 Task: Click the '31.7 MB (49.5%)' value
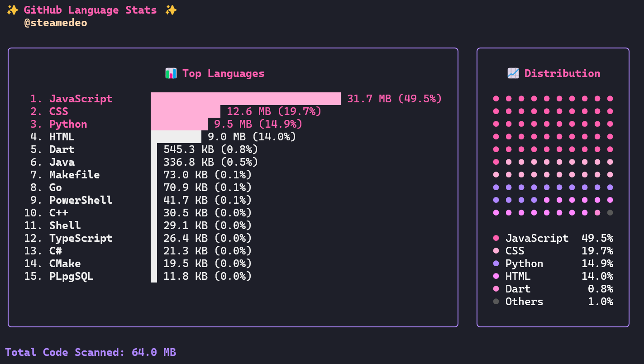tap(395, 99)
